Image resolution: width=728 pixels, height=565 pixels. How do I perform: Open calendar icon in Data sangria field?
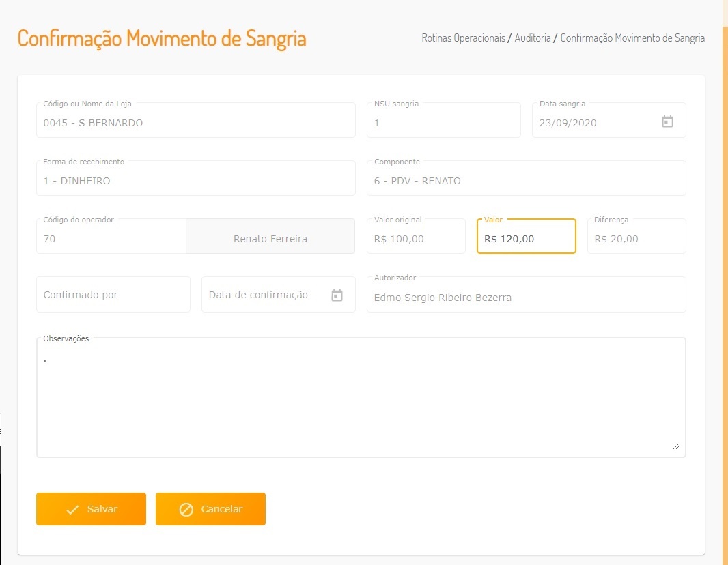point(668,121)
